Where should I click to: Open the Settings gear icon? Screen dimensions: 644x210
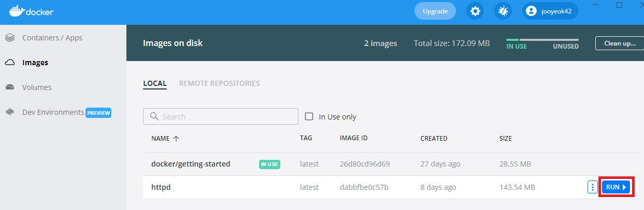[x=475, y=11]
